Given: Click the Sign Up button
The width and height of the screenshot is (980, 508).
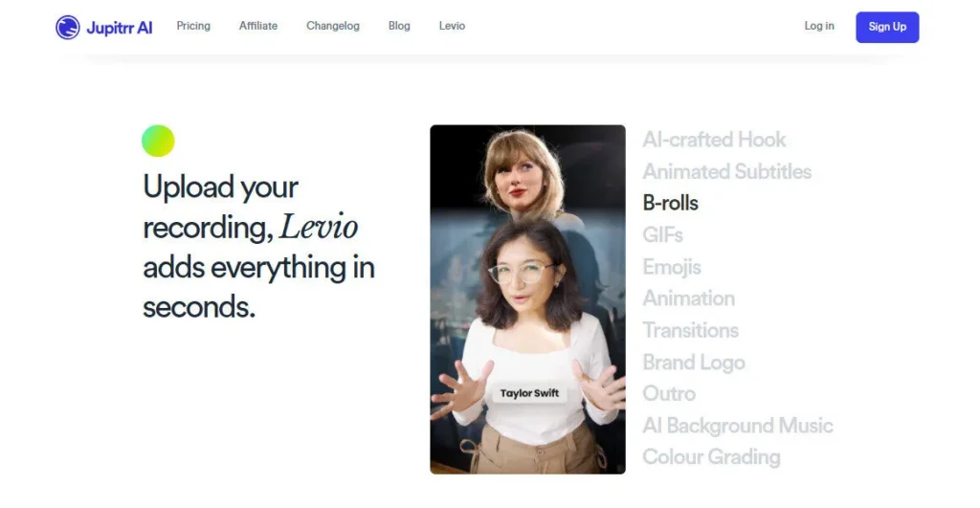Looking at the screenshot, I should click(887, 27).
